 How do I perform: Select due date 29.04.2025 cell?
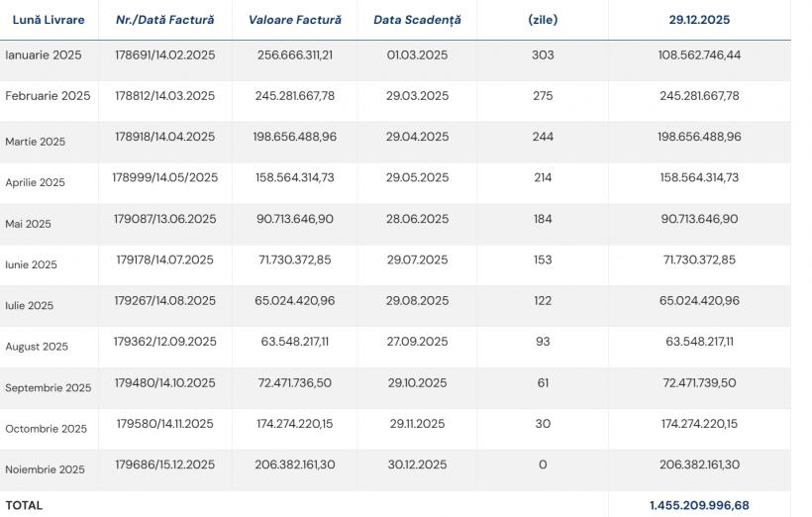click(x=417, y=137)
